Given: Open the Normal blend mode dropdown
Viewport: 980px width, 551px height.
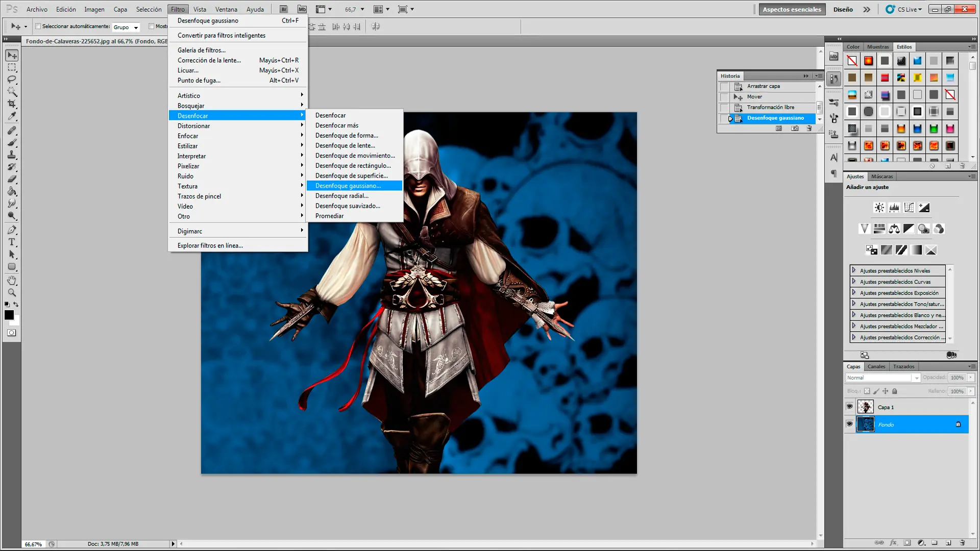Looking at the screenshot, I should 883,378.
